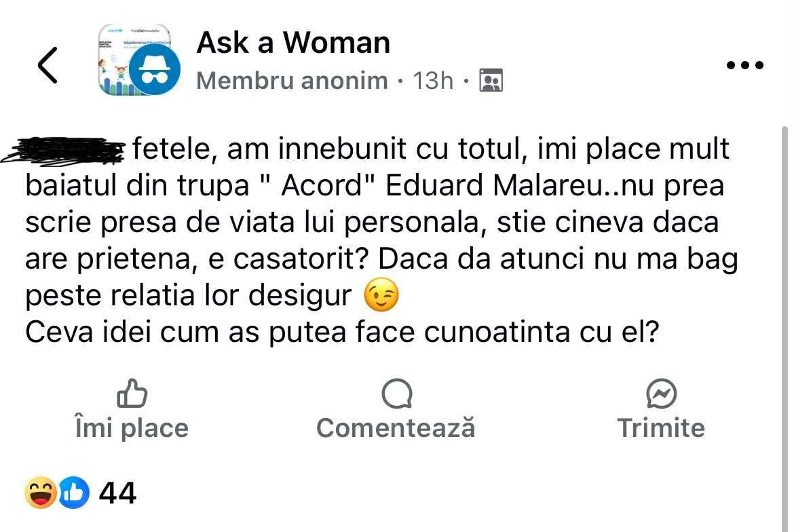Screen dimensions: 794x532
Task: Open the Ask a Woman group page
Action: pyautogui.click(x=293, y=43)
